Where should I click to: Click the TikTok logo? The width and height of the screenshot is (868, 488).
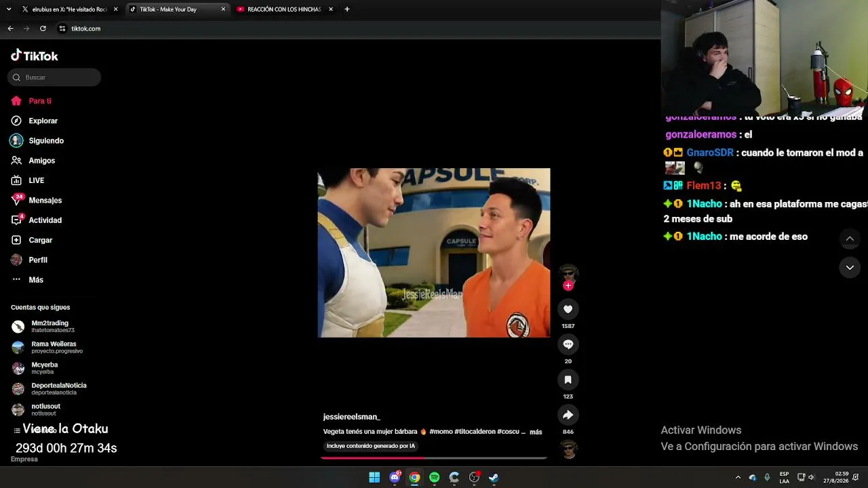(x=35, y=56)
